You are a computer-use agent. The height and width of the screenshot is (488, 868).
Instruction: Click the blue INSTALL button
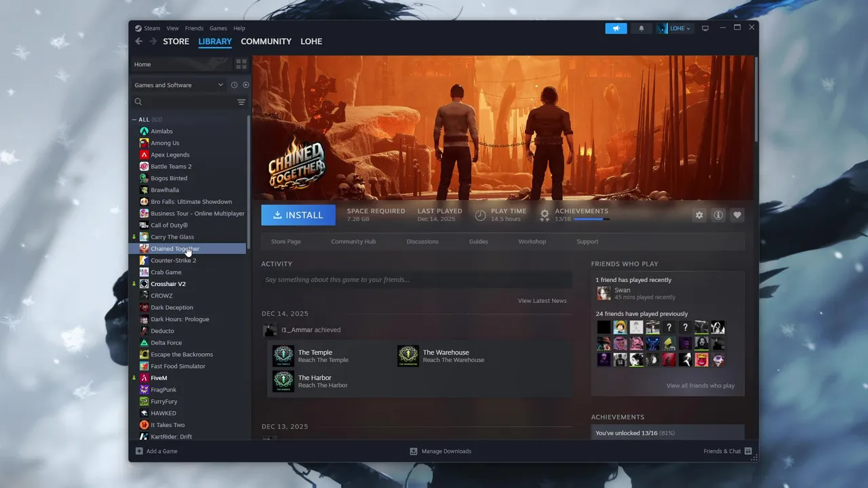298,215
